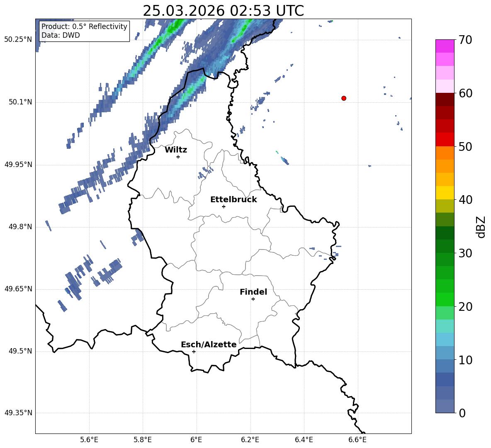Click the cross marker below Wiltz

(178, 157)
